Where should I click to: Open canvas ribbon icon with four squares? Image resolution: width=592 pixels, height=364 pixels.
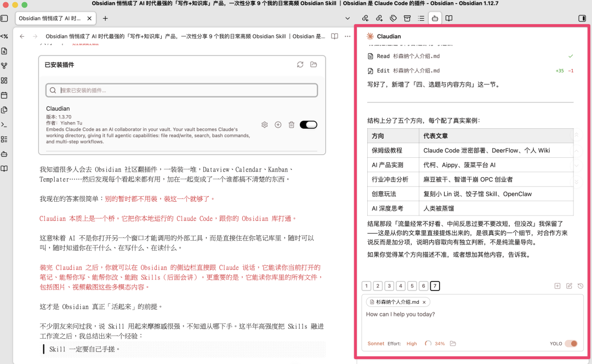(x=4, y=81)
